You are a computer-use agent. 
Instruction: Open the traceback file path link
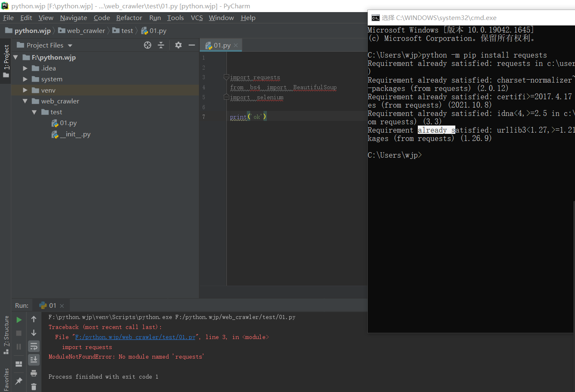point(135,337)
